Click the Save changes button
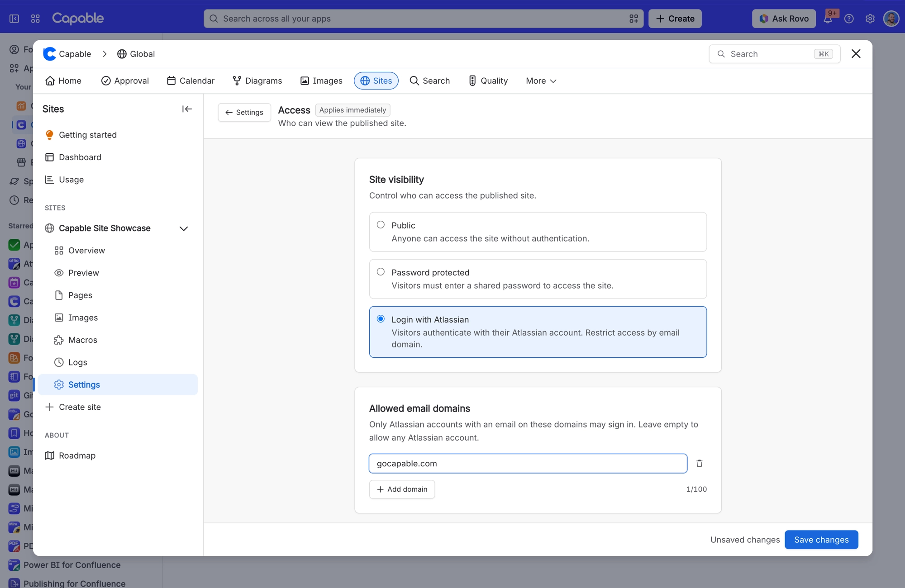 coord(821,540)
